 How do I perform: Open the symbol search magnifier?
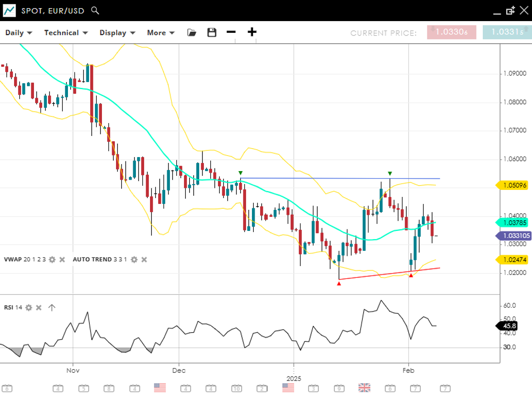coord(95,10)
